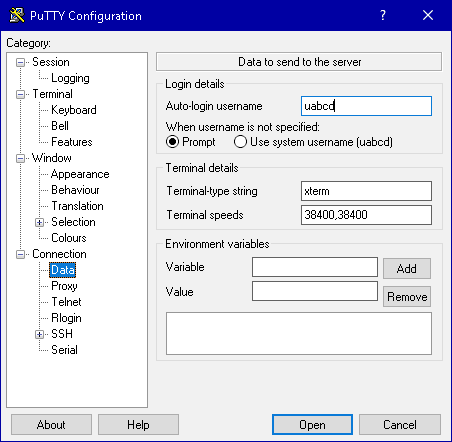
Task: Click the Remove button
Action: [407, 296]
